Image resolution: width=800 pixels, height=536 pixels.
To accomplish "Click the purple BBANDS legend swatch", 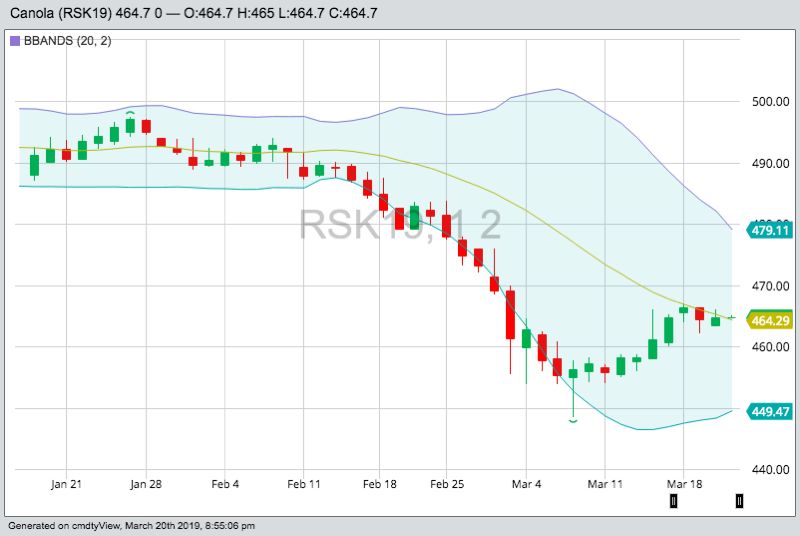I will 15,41.
